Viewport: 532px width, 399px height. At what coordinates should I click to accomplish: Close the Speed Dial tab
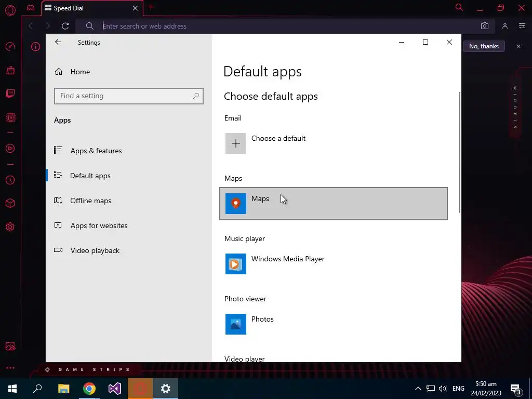(x=135, y=8)
